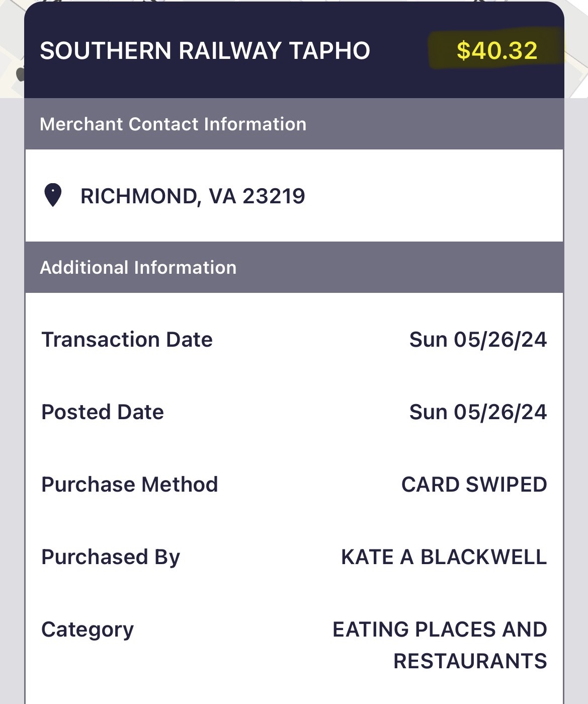Image resolution: width=588 pixels, height=704 pixels.
Task: Tap the highlighted $40.32 amount
Action: pyautogui.click(x=497, y=51)
